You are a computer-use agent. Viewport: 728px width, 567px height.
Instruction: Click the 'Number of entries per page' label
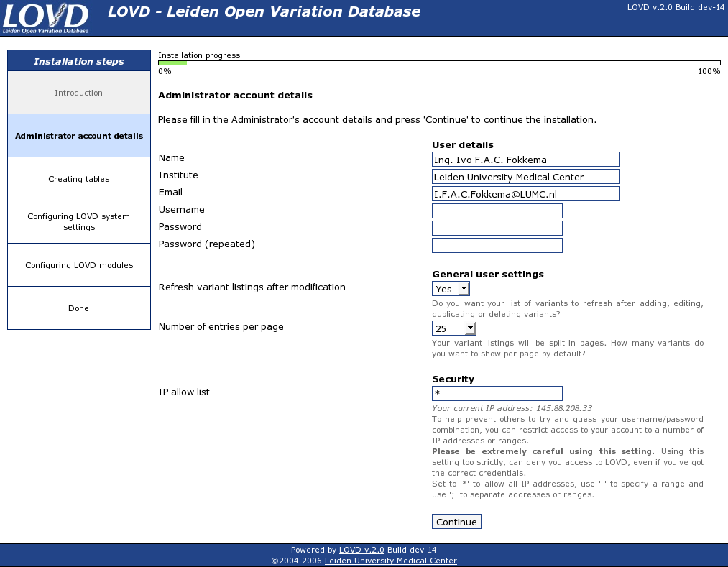tap(221, 326)
